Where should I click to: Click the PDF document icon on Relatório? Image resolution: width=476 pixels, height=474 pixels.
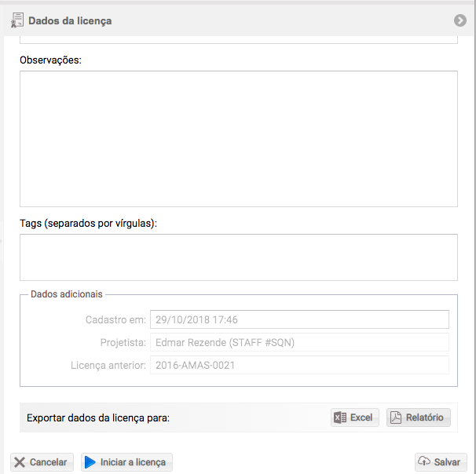click(396, 417)
